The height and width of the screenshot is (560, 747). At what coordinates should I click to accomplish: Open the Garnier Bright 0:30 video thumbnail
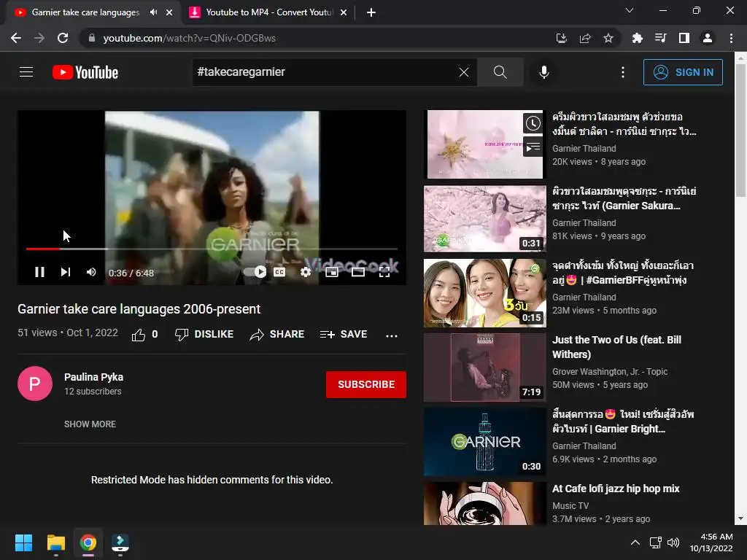tap(485, 442)
